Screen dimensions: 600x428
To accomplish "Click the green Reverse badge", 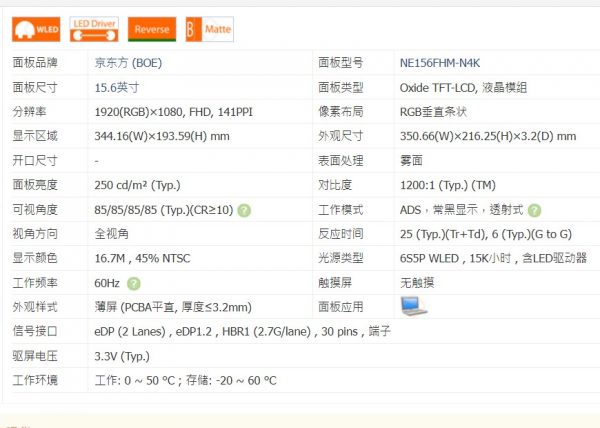I will (152, 29).
